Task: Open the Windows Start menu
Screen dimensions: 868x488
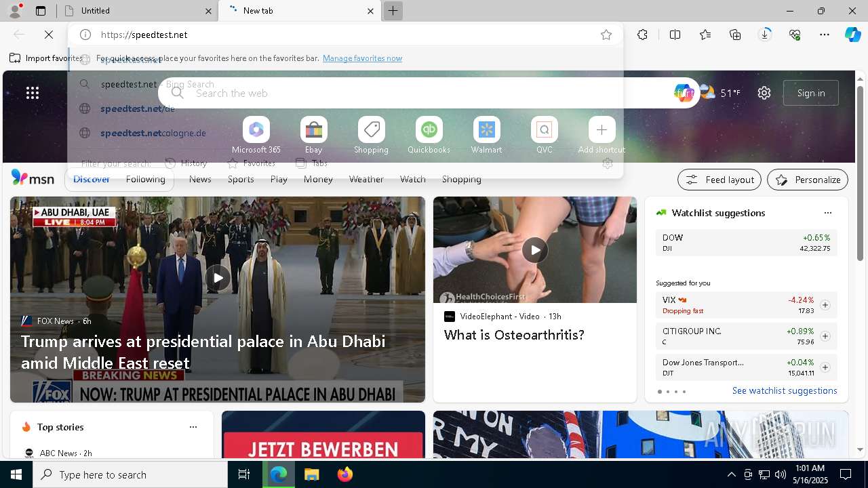Action: tap(16, 474)
